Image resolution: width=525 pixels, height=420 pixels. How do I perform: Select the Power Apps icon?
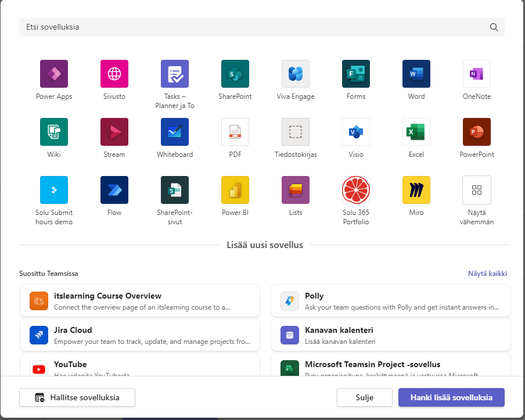[54, 74]
